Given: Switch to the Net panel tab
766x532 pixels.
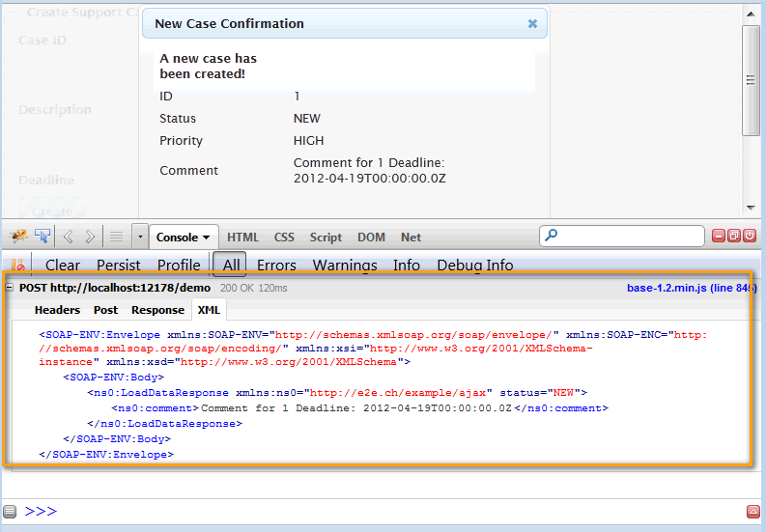Looking at the screenshot, I should point(411,237).
